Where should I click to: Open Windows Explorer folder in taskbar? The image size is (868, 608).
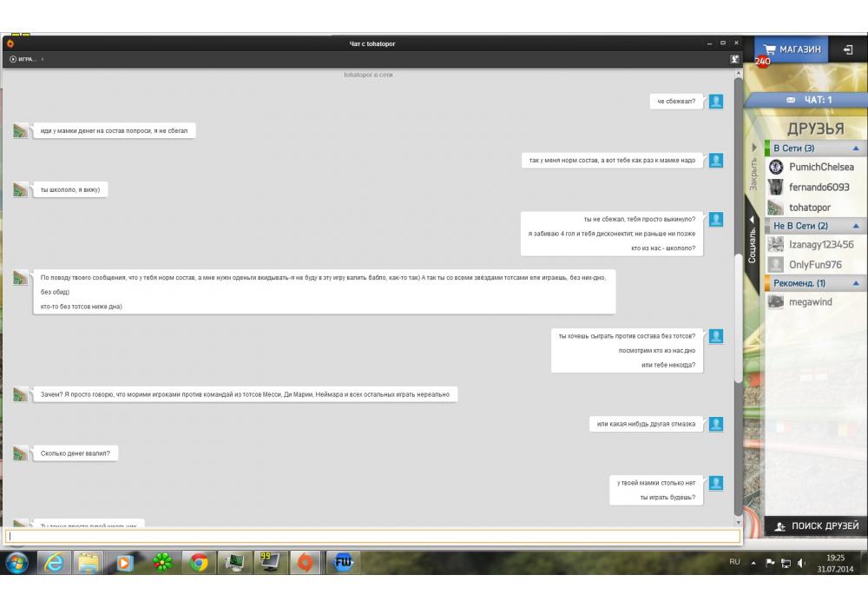point(89,563)
